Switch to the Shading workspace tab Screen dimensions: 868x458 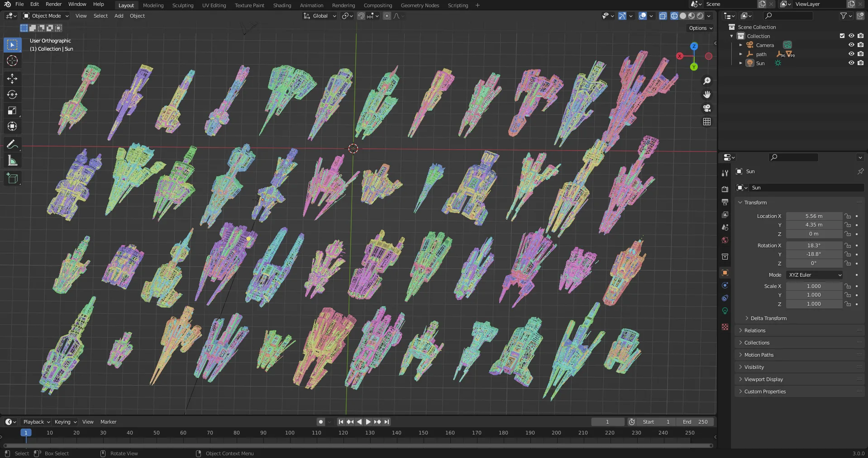282,5
